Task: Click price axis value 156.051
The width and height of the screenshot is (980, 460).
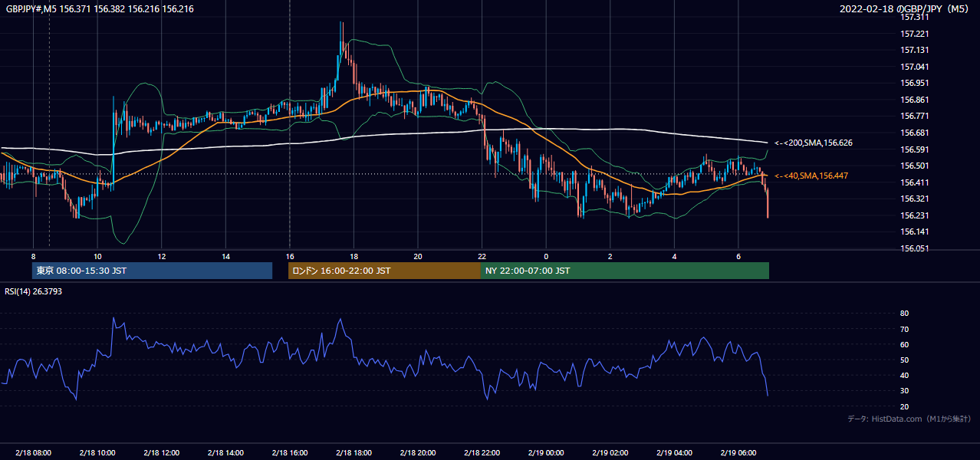Action: [x=915, y=248]
